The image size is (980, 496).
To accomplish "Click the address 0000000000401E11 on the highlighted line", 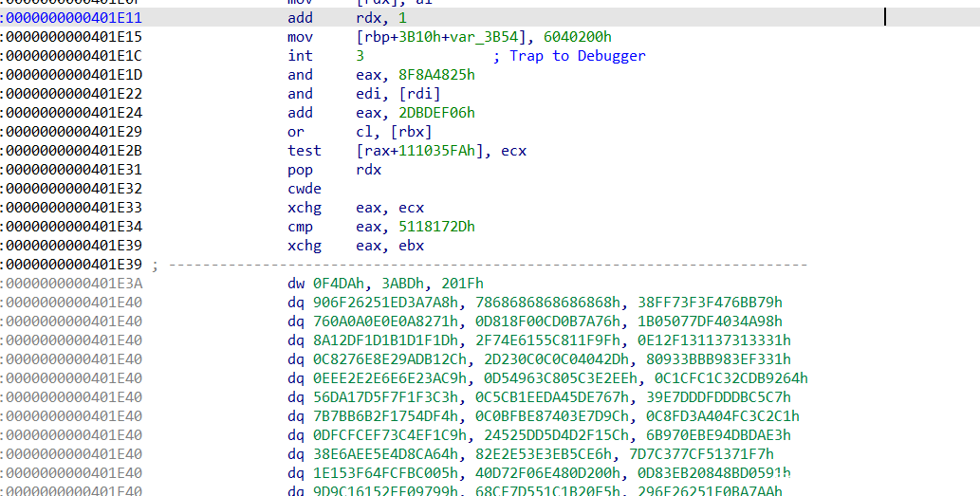I will pos(72,18).
